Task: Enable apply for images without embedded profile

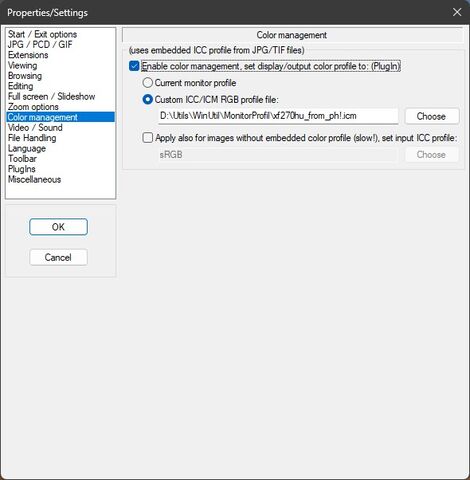Action: [x=148, y=138]
